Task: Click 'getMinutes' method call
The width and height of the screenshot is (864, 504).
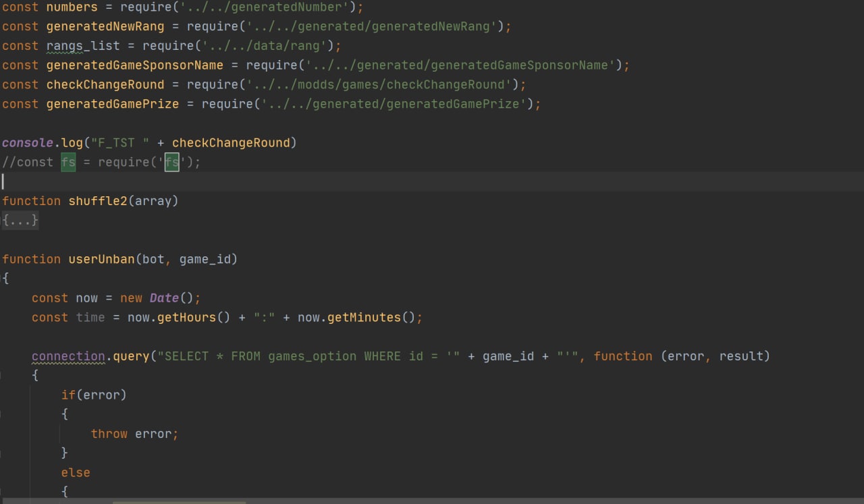Action: click(364, 317)
